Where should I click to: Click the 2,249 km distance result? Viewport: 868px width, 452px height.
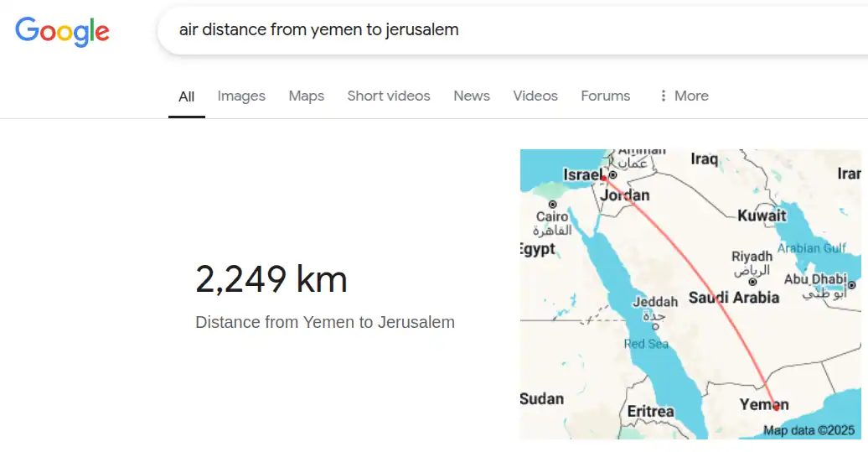[271, 278]
